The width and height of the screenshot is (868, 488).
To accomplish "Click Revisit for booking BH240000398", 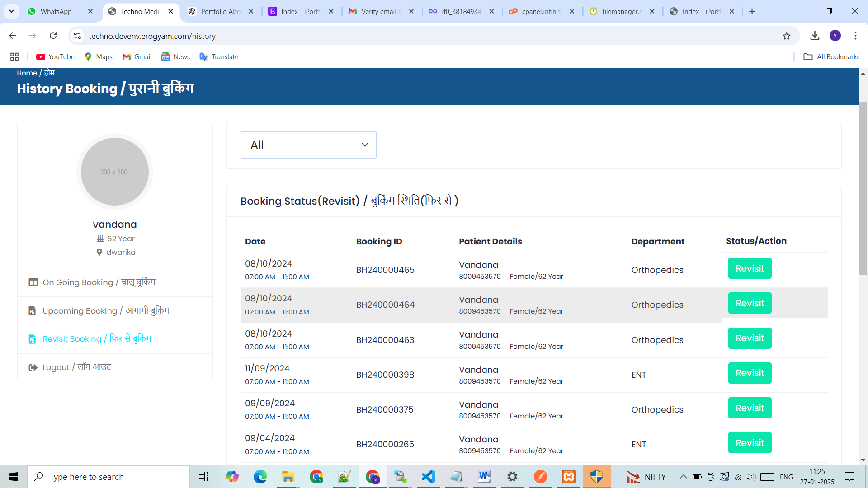I will coord(750,373).
